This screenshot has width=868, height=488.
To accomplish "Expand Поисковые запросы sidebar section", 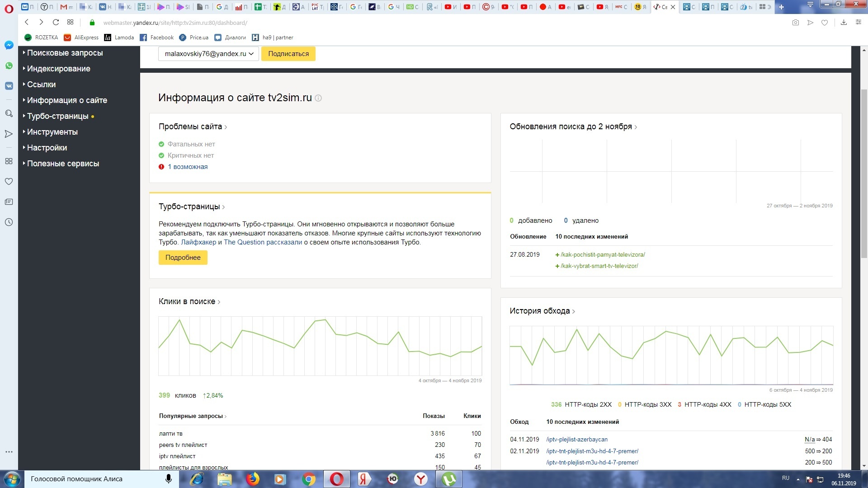I will pyautogui.click(x=65, y=53).
